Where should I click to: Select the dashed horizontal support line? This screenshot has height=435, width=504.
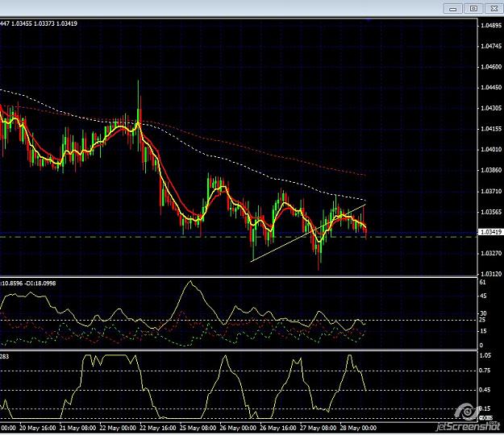[239, 238]
